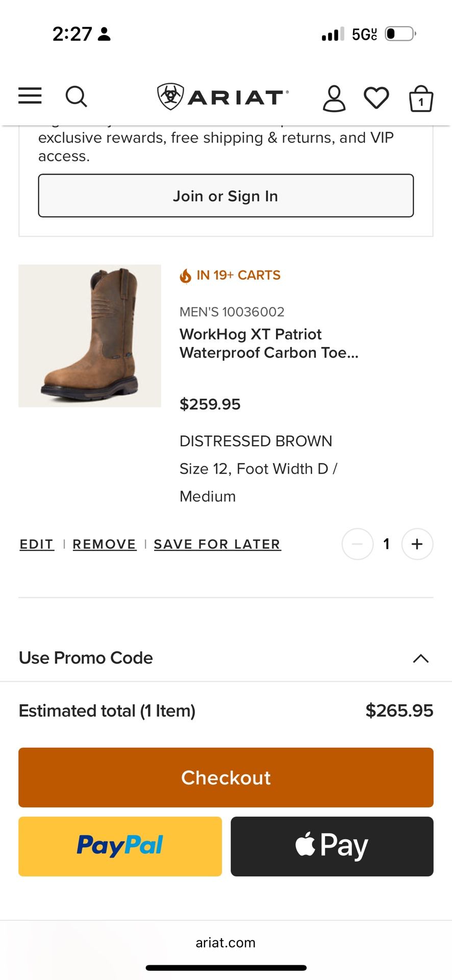Open the Ariat logo homepage link
Image resolution: width=452 pixels, height=980 pixels.
tap(222, 96)
